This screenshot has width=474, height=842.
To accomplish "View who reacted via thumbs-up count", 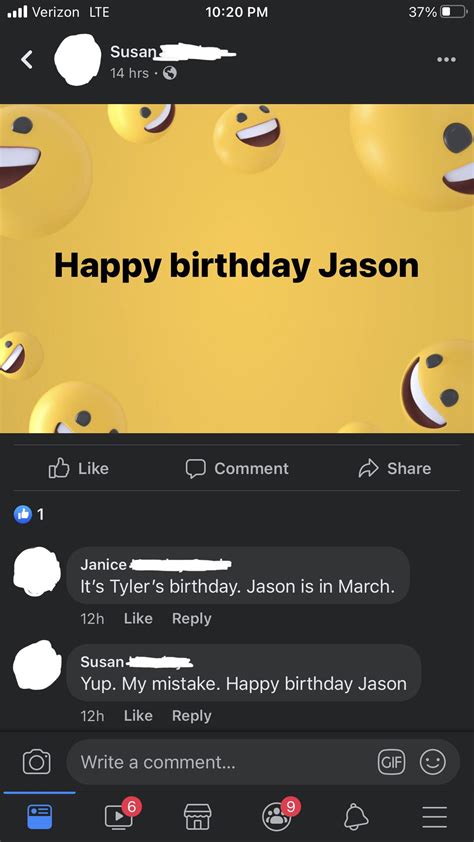I will [x=29, y=514].
